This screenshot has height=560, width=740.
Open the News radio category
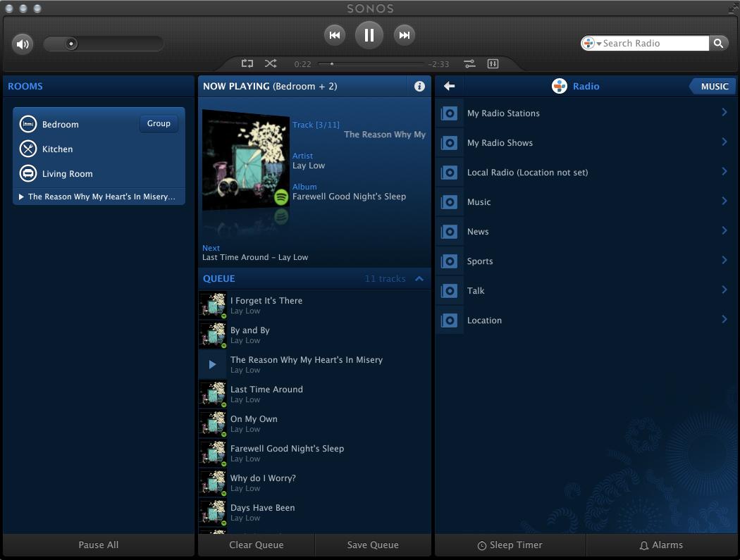tap(585, 232)
